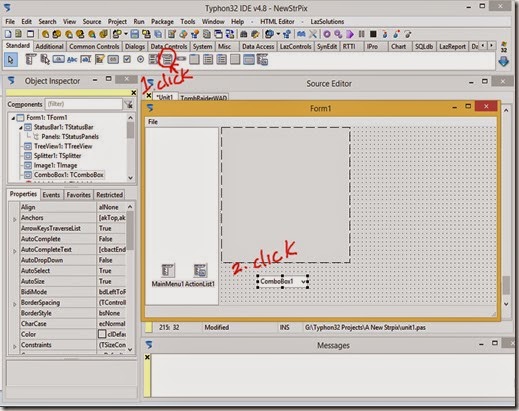Click the Pause debugging icon

362,34
